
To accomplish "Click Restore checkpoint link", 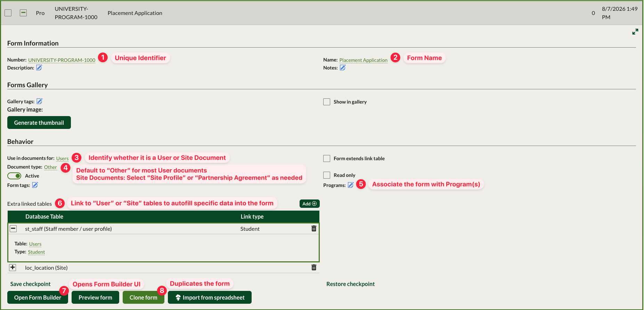I will tap(350, 284).
